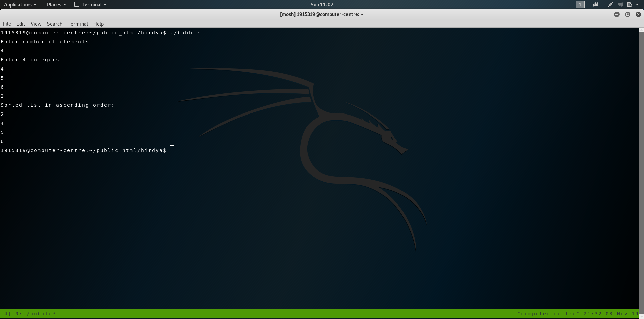Click the 'Enter number of elements' line
This screenshot has height=319, width=644.
click(x=45, y=42)
